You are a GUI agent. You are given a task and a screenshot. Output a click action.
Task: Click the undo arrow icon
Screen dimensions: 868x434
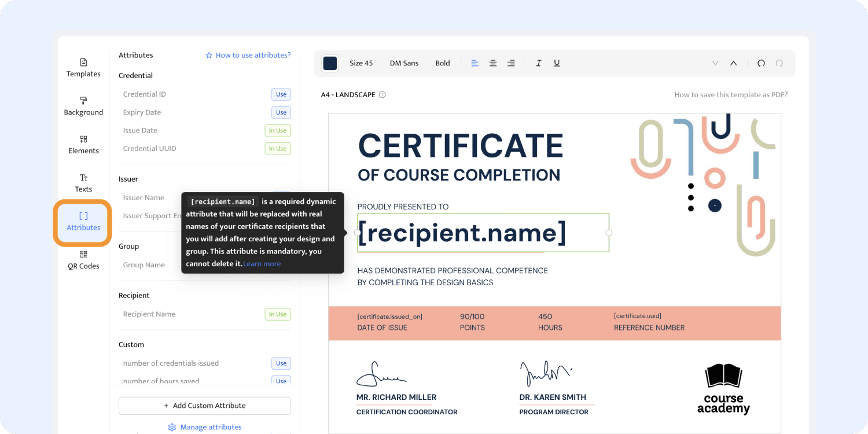pos(761,63)
